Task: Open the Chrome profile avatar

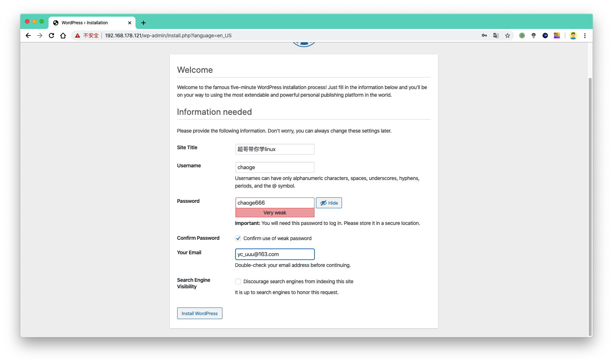Action: pyautogui.click(x=573, y=35)
